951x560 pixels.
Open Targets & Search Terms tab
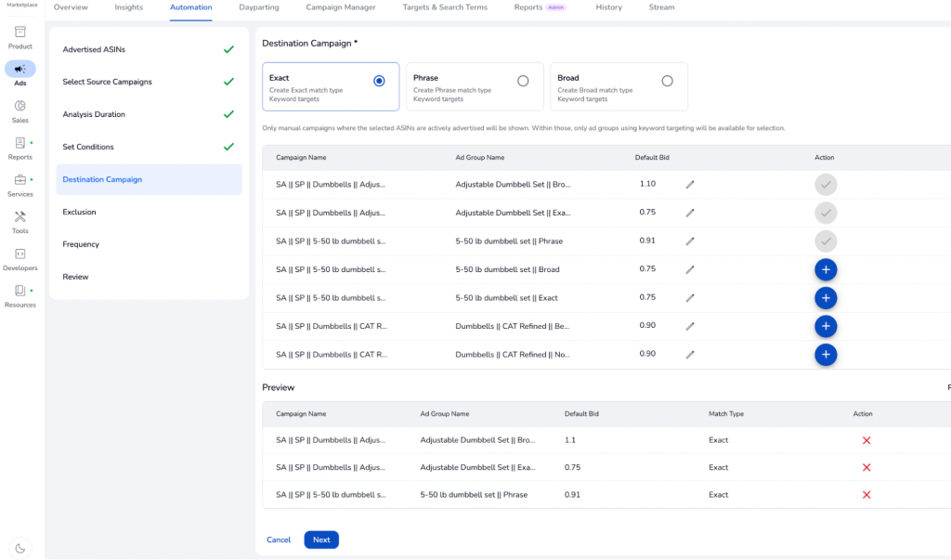(445, 7)
